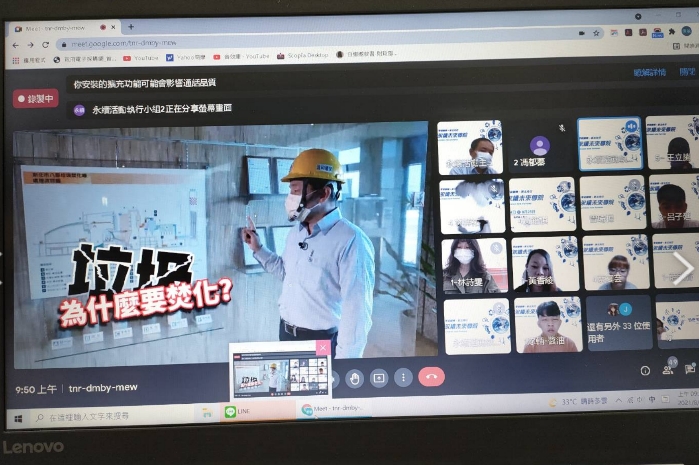Close the taskbar preview with the pink X
Viewport: 699px width, 465px height.
pos(323,347)
